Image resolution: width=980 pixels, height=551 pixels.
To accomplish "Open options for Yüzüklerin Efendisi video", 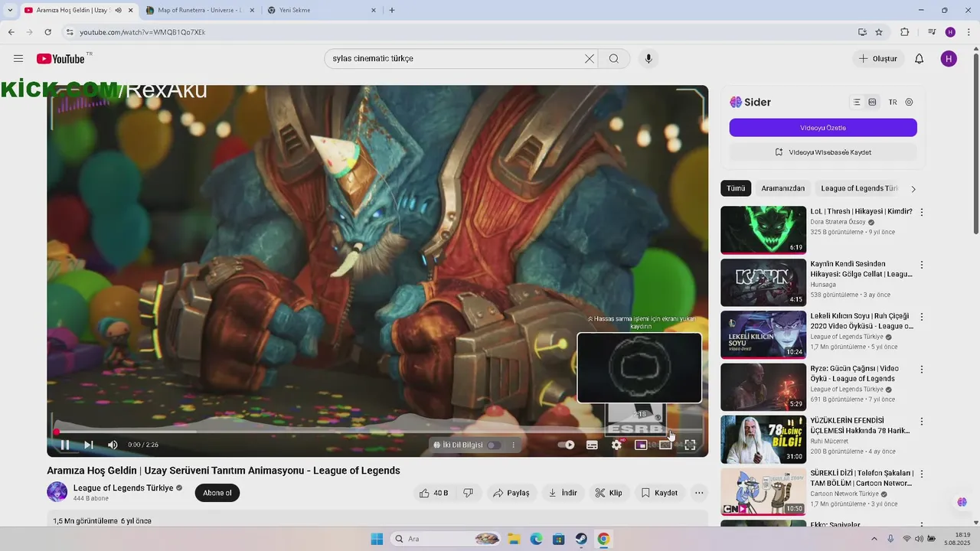I will [x=922, y=421].
